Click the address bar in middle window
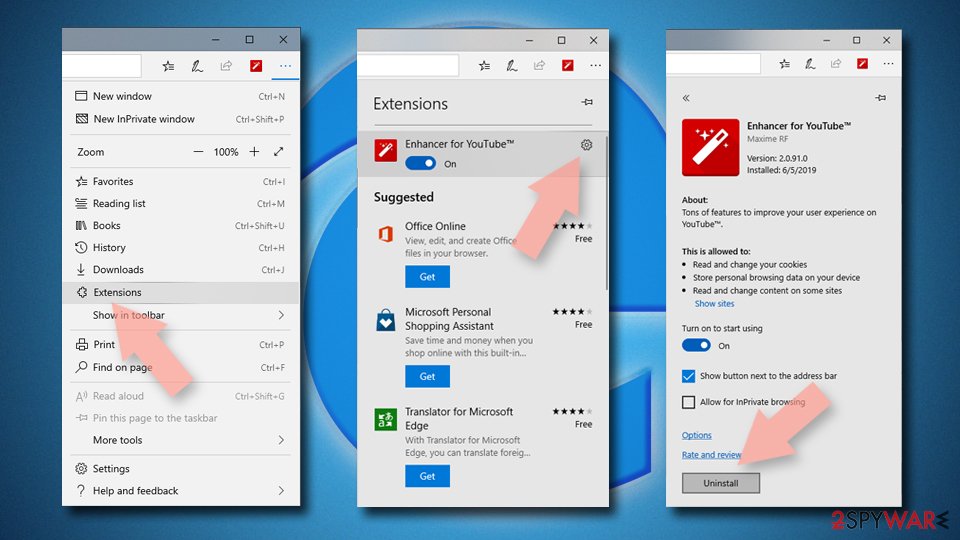The height and width of the screenshot is (540, 960). coord(408,65)
